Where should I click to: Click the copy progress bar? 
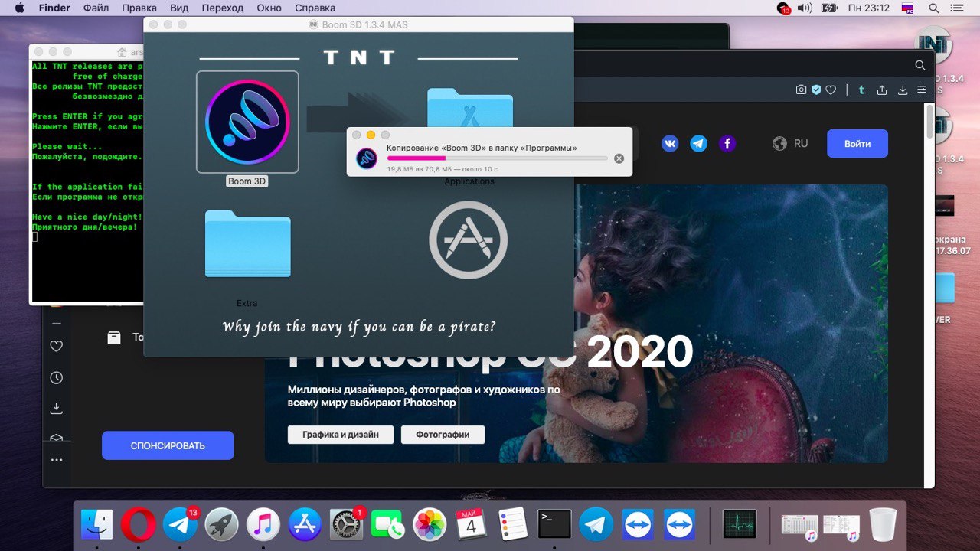pyautogui.click(x=497, y=158)
